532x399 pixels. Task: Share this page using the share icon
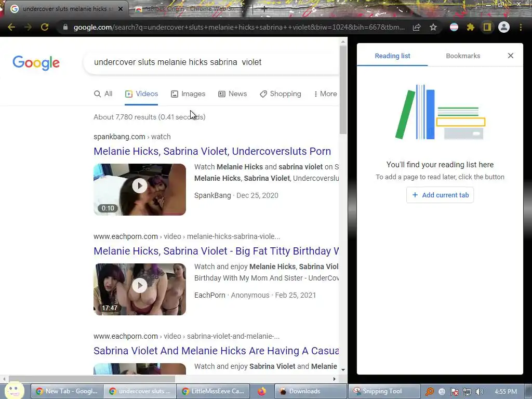pyautogui.click(x=417, y=27)
